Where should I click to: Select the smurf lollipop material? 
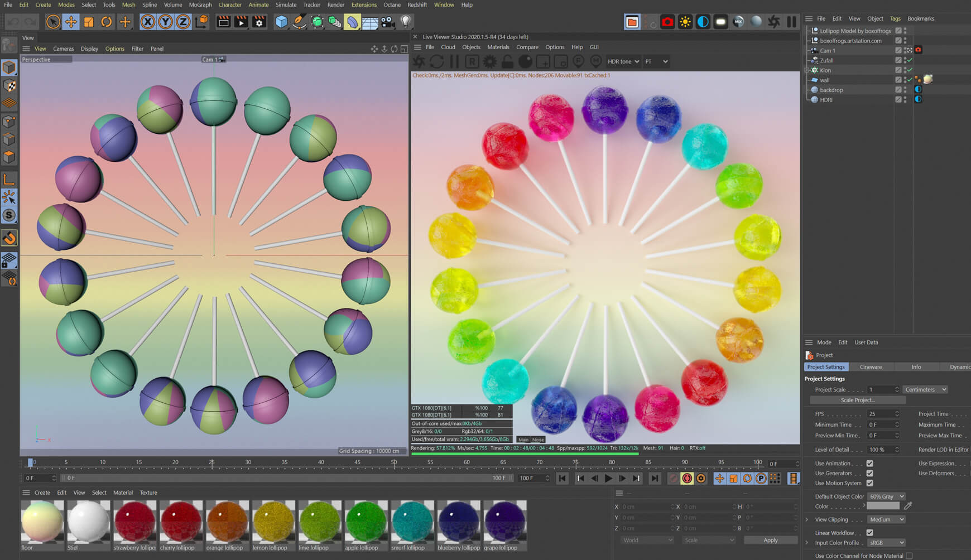[x=412, y=526]
